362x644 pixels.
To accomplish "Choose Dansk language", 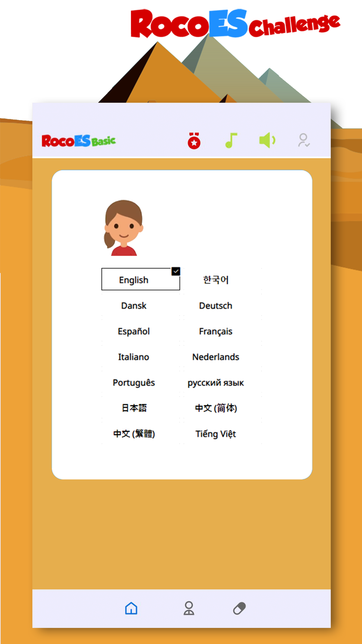I will [x=134, y=306].
